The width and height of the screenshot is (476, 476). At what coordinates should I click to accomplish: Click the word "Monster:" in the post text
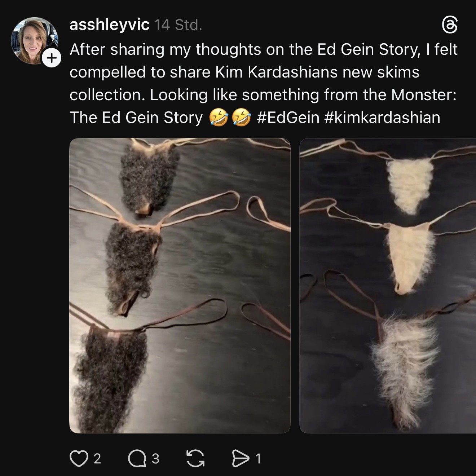tap(424, 95)
